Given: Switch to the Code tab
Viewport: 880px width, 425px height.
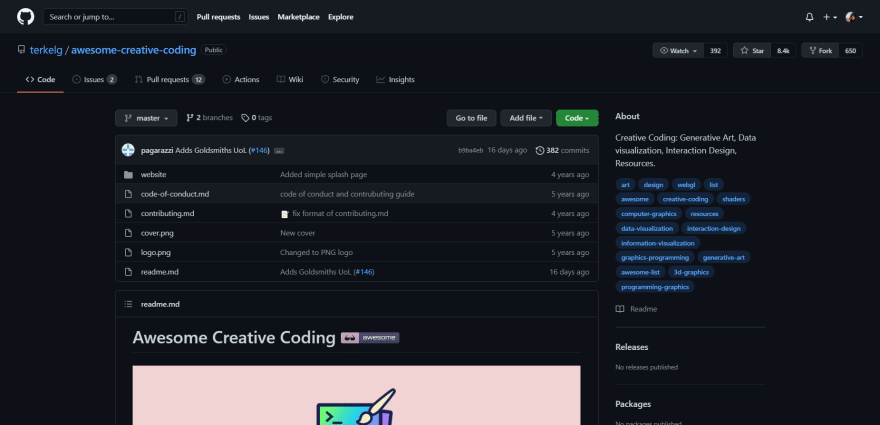Looking at the screenshot, I should [x=40, y=80].
